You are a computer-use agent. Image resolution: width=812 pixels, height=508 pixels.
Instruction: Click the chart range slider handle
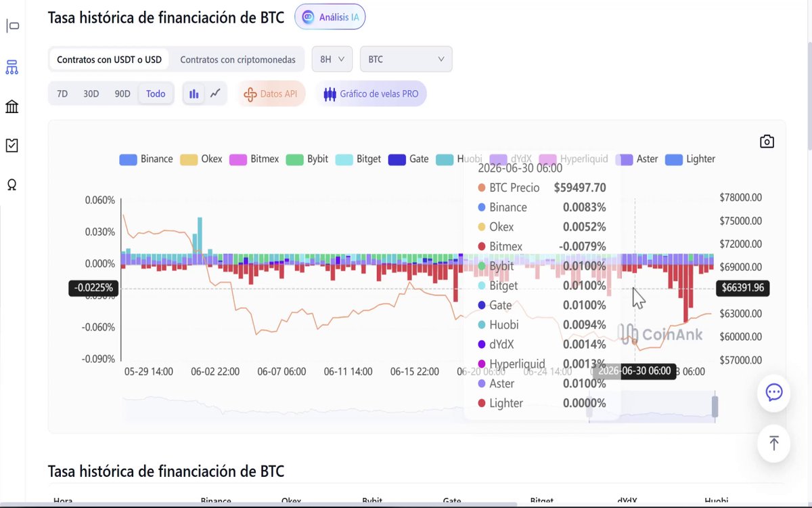tap(715, 406)
